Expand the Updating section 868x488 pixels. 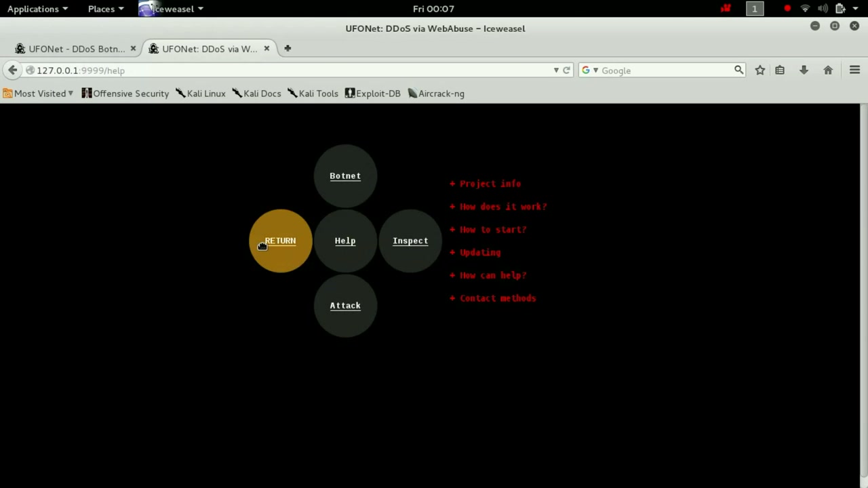475,252
